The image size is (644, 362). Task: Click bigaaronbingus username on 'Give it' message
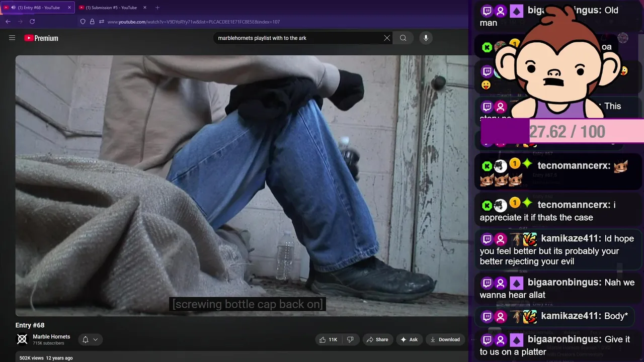click(x=563, y=339)
